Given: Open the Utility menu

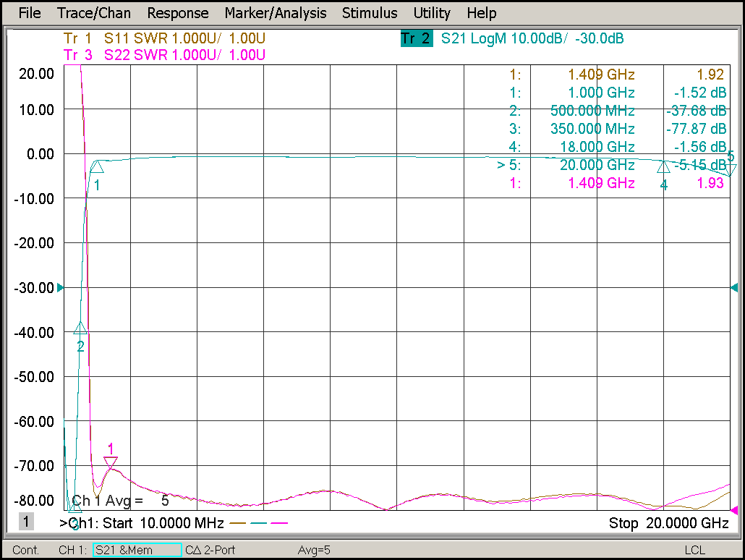Looking at the screenshot, I should (432, 13).
